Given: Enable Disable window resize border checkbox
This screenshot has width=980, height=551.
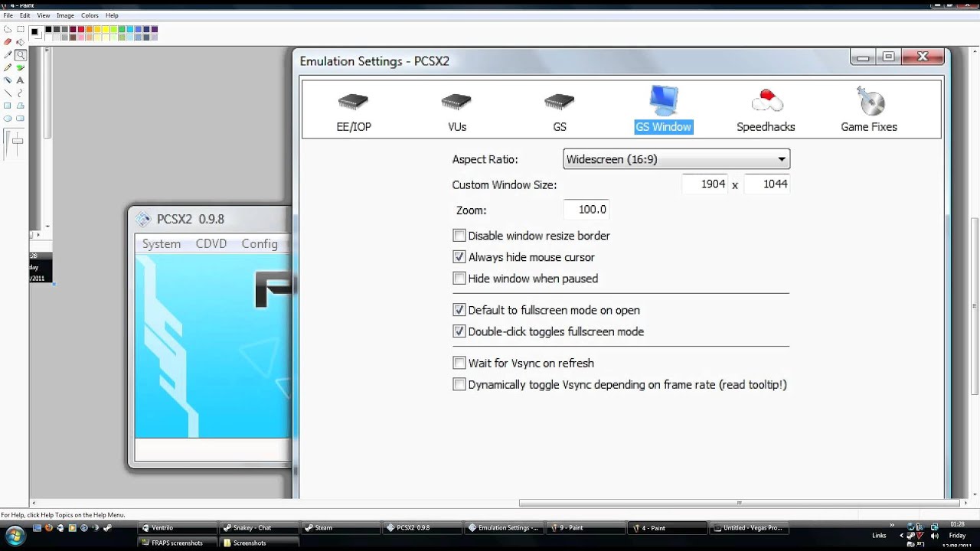Looking at the screenshot, I should tap(459, 236).
